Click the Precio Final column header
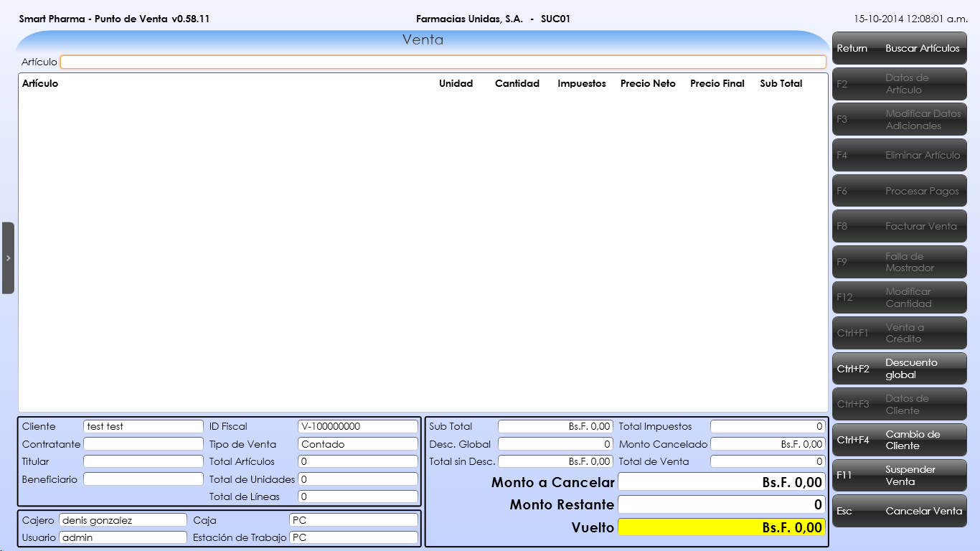Screen dimensions: 980x551 pos(717,83)
